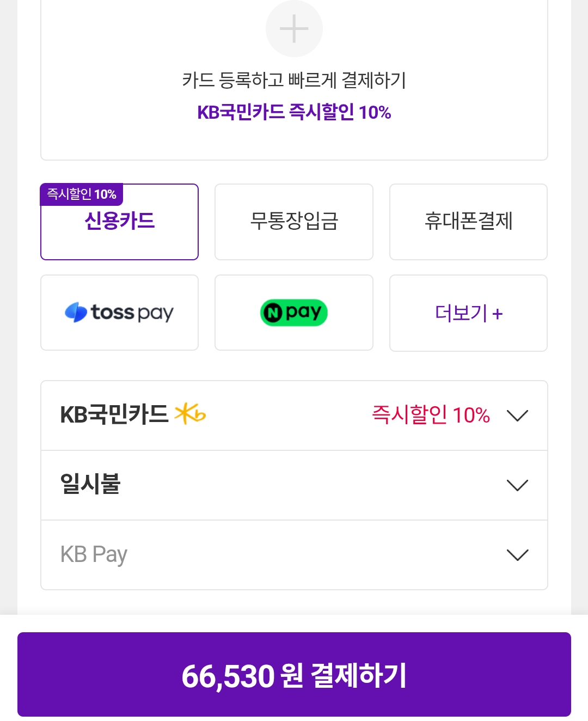
Task: Click the yellow KB star logo
Action: coord(189,414)
